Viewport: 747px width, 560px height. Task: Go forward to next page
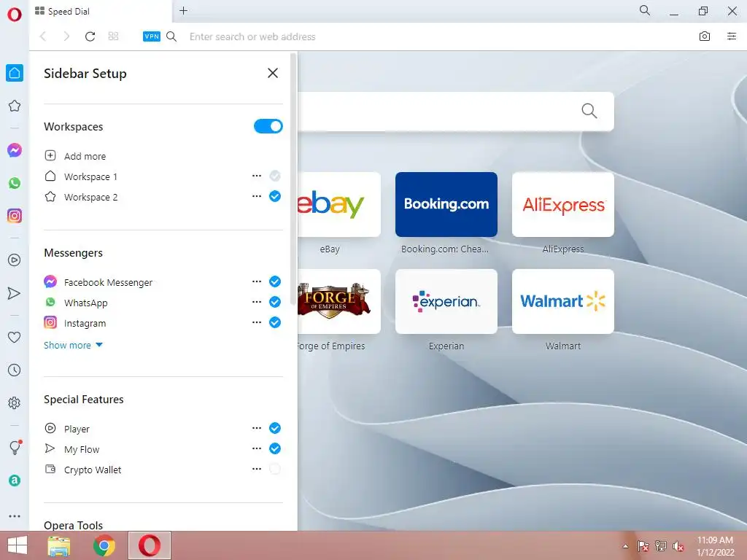66,36
